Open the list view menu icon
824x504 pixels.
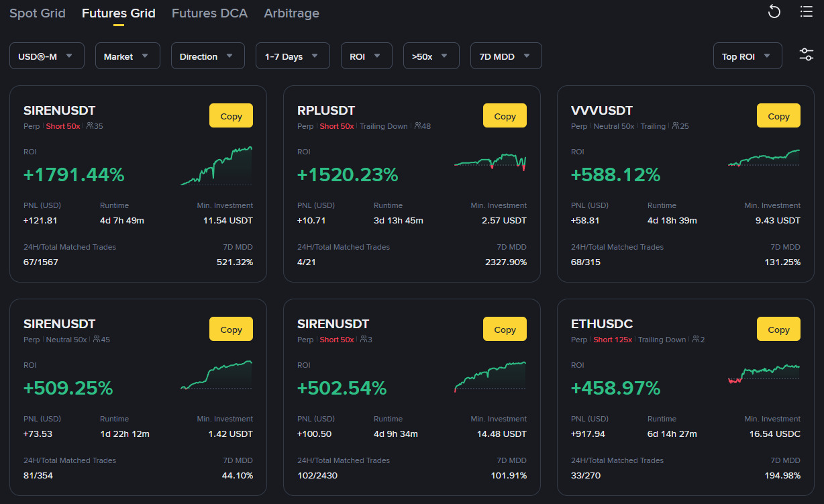[805, 11]
